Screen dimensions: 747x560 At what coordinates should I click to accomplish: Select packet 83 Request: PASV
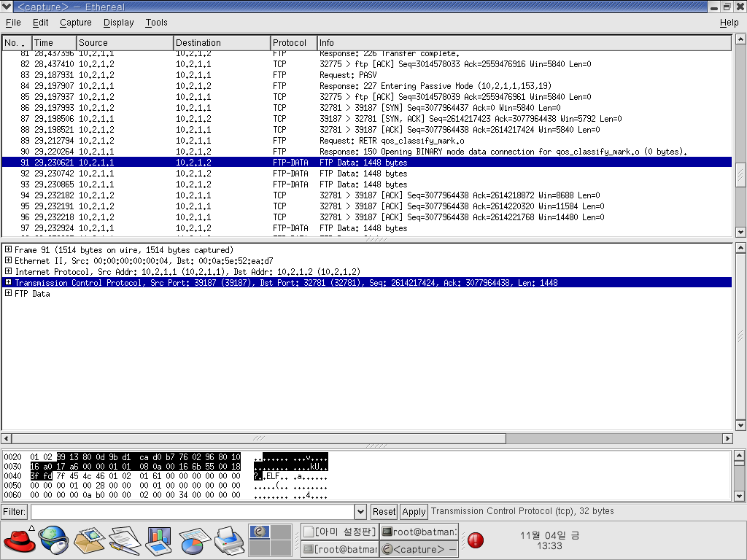tap(367, 75)
